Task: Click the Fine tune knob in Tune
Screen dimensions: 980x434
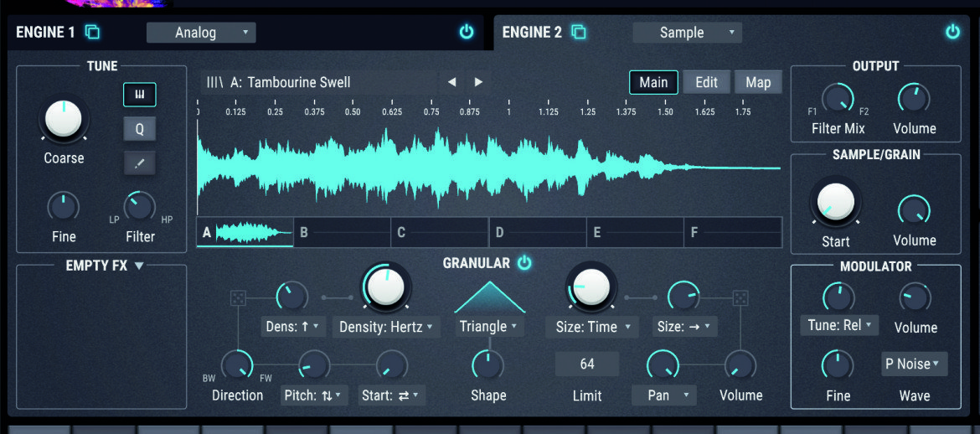Action: pos(64,207)
